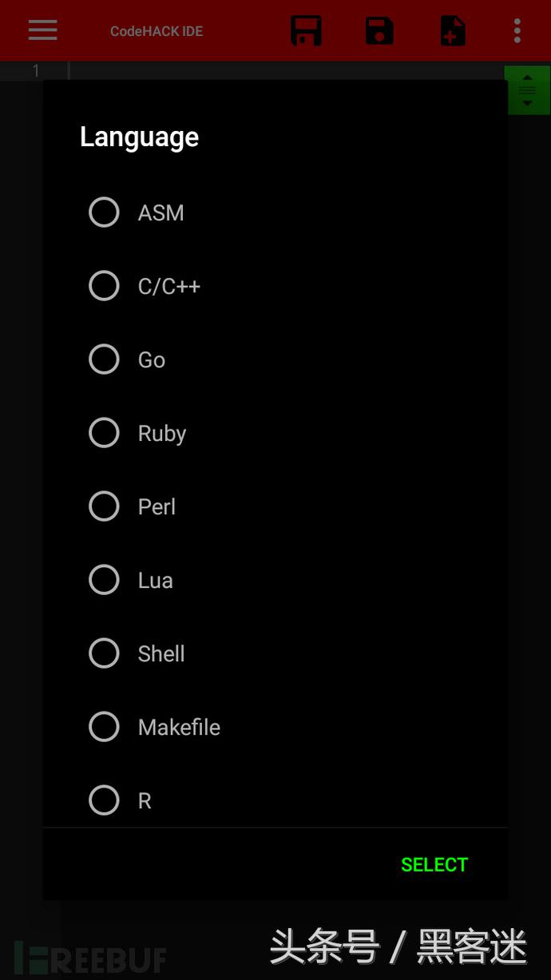Select the ASM radio button

(x=104, y=212)
